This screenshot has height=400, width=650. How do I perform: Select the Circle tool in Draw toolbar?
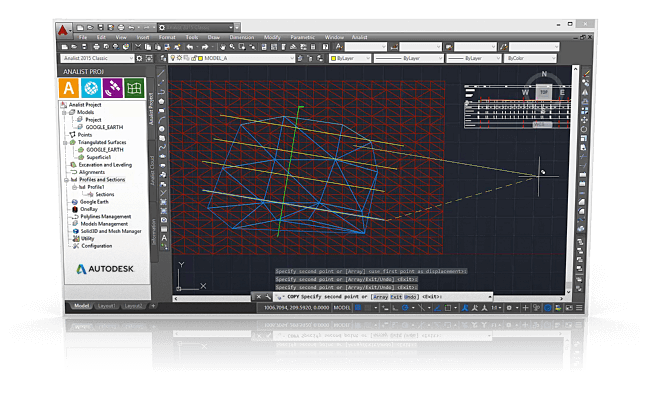click(x=162, y=129)
